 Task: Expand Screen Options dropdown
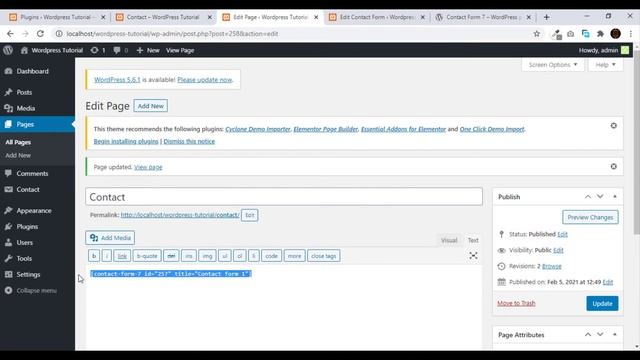tap(553, 65)
